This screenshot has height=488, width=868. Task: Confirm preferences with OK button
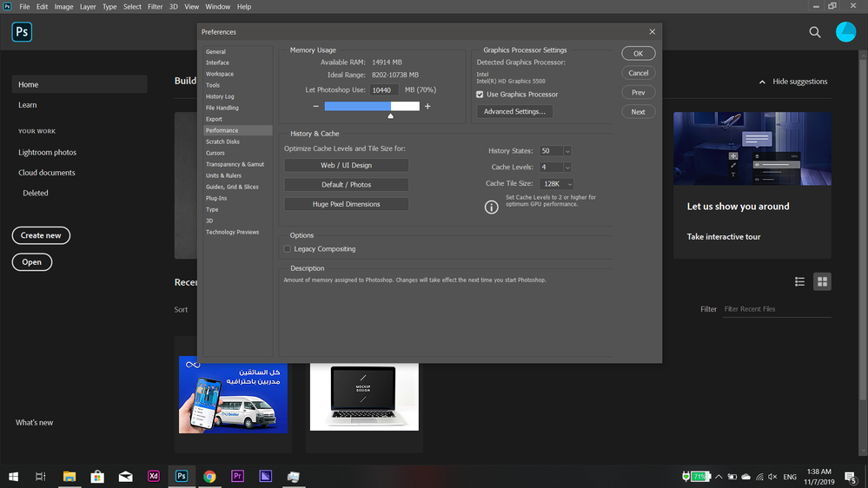tap(639, 54)
